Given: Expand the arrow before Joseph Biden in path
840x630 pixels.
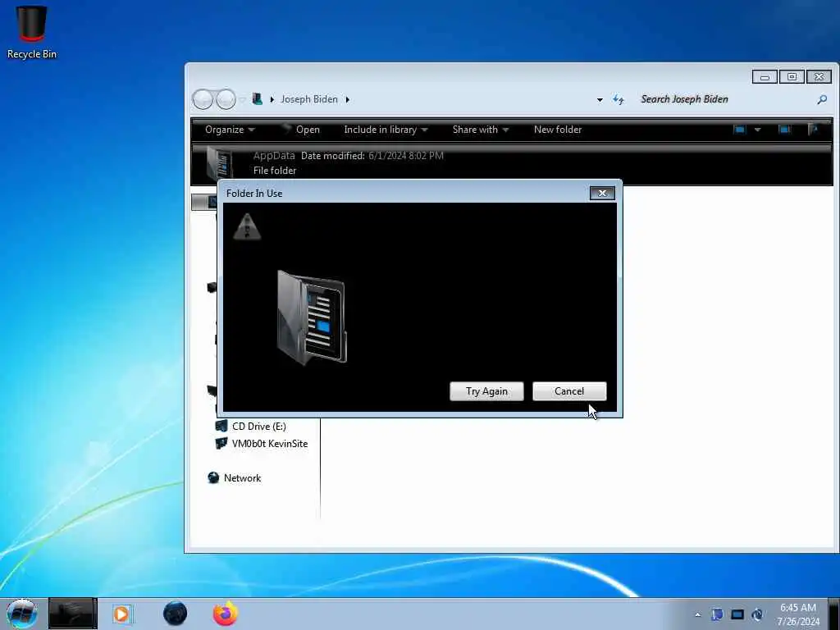Looking at the screenshot, I should pyautogui.click(x=272, y=99).
